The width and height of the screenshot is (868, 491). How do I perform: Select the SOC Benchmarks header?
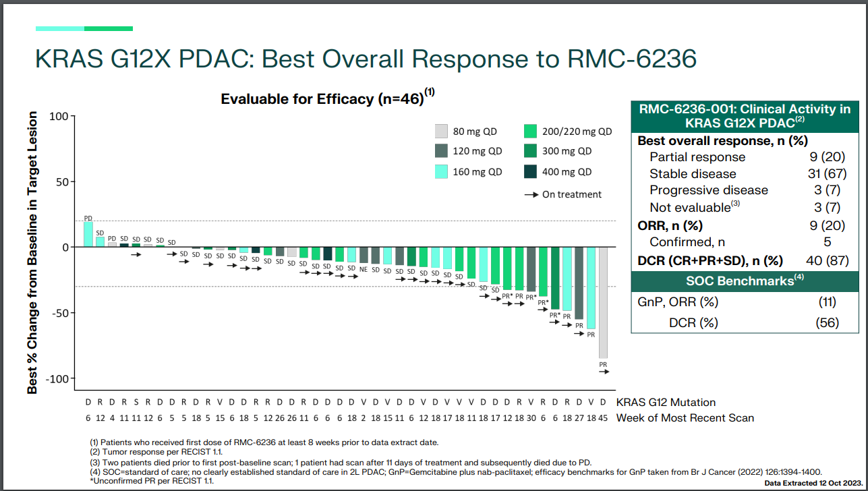pos(744,281)
